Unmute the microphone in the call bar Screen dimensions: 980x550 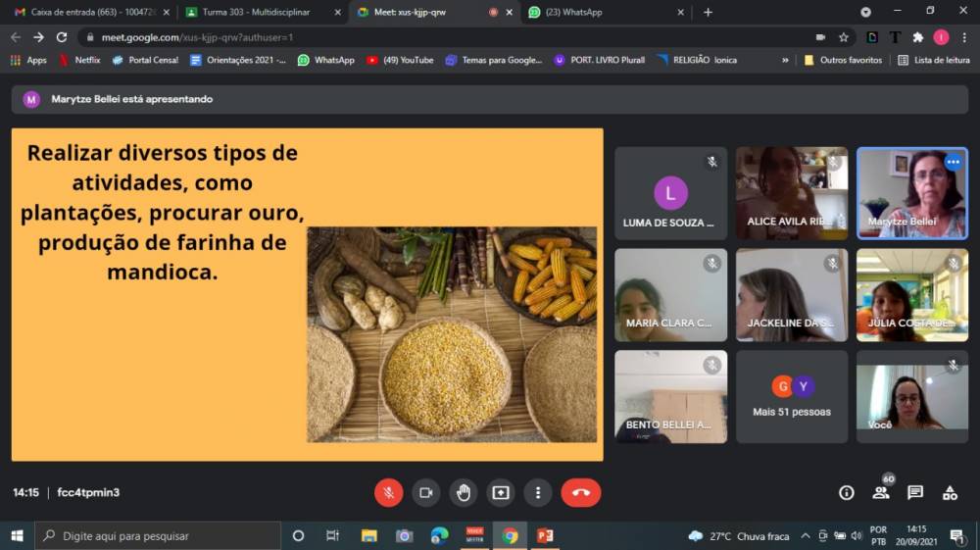389,492
